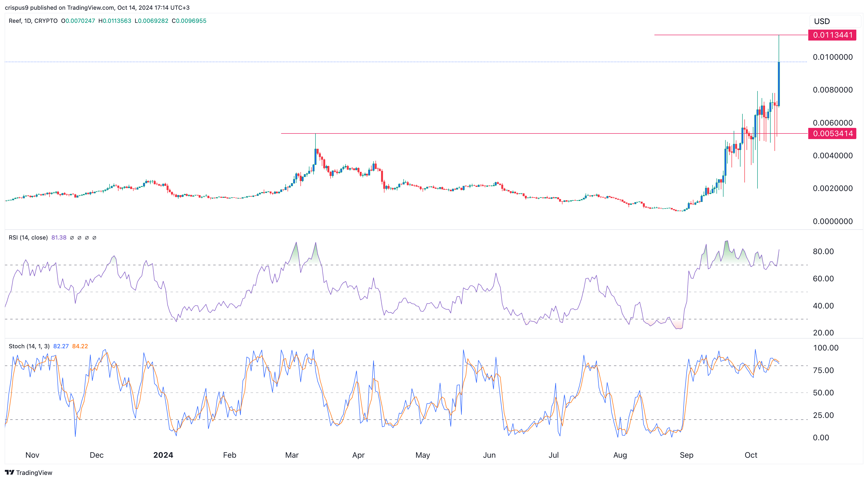Click the Stoch (14, 1, 3) indicator label
868x481 pixels.
[29, 346]
